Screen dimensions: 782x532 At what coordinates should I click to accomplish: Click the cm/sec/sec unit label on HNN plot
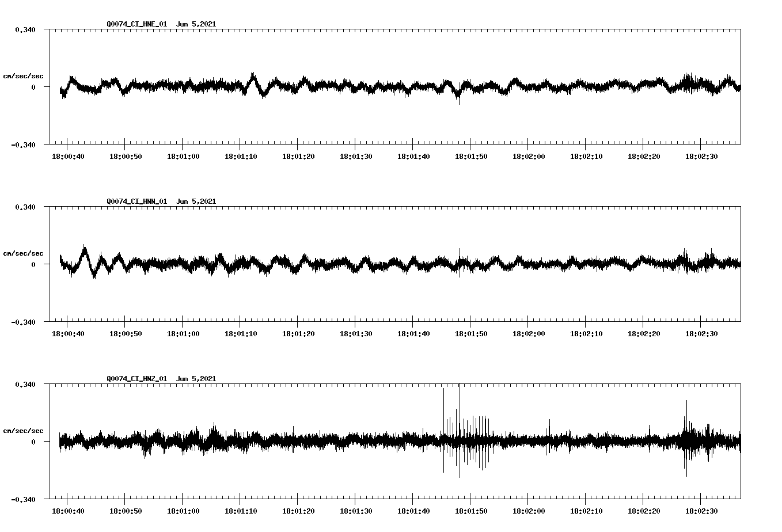point(23,253)
